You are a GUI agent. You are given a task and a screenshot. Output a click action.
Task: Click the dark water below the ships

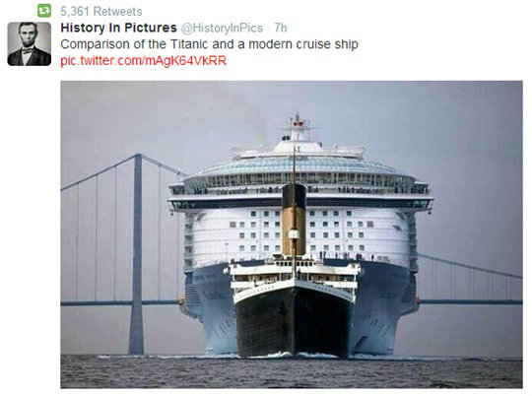click(292, 371)
